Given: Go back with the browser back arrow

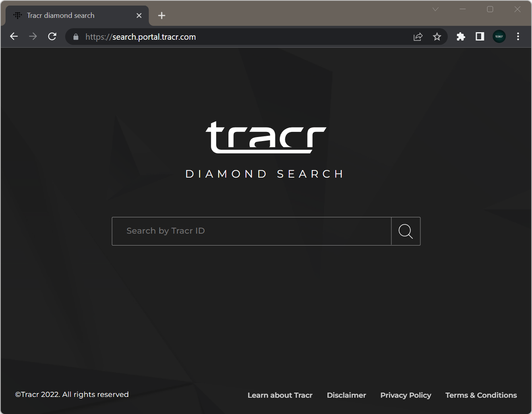Looking at the screenshot, I should [14, 37].
